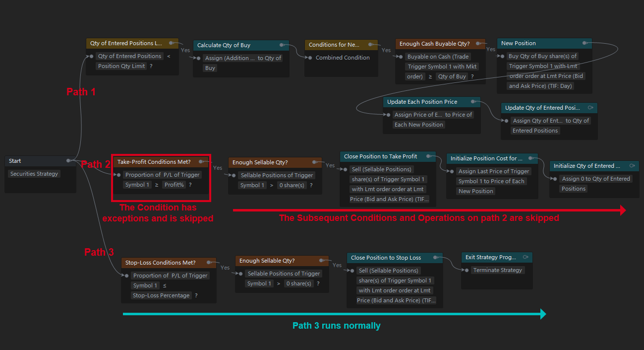Select the Stop-Loss Conditions Met? node title
The height and width of the screenshot is (350, 644).
tap(160, 263)
